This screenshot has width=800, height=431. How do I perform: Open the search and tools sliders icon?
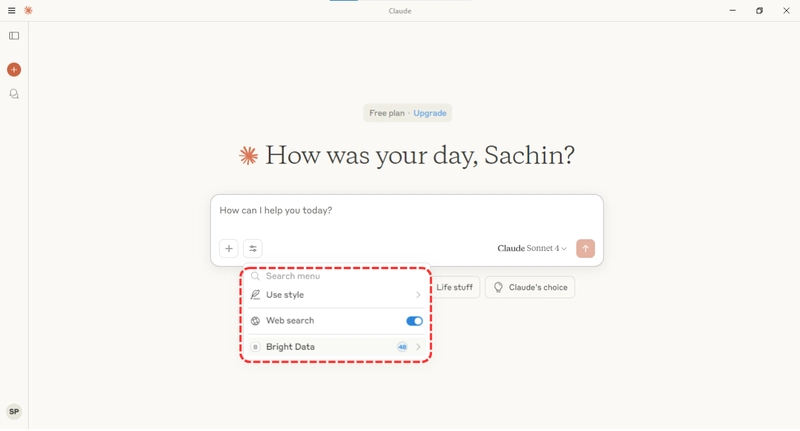(253, 248)
